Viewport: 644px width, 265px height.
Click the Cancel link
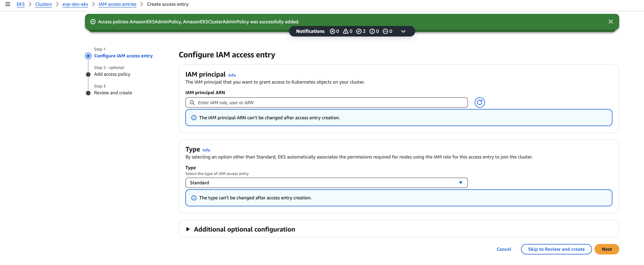503,249
